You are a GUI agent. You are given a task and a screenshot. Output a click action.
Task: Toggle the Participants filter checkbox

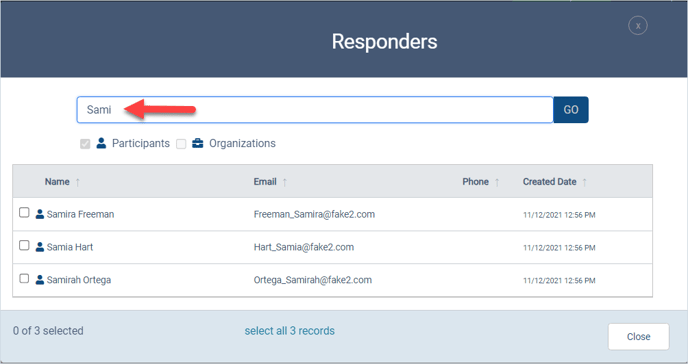pyautogui.click(x=85, y=144)
